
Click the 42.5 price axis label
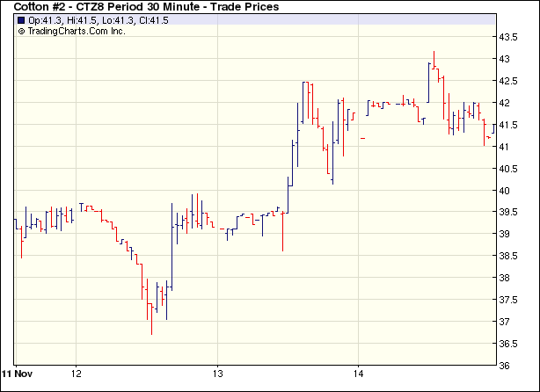coord(510,82)
